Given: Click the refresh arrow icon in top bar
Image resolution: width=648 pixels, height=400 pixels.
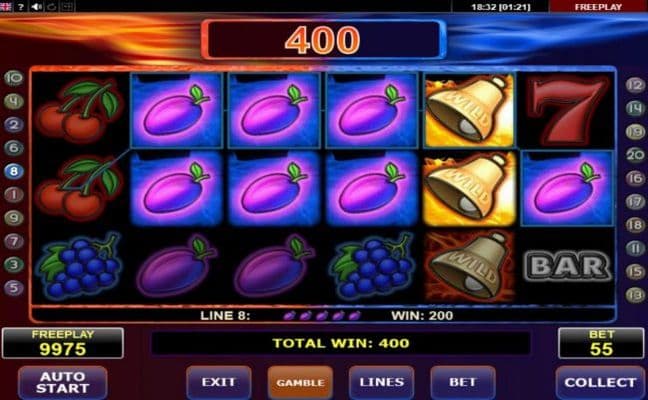Looking at the screenshot, I should pos(52,7).
